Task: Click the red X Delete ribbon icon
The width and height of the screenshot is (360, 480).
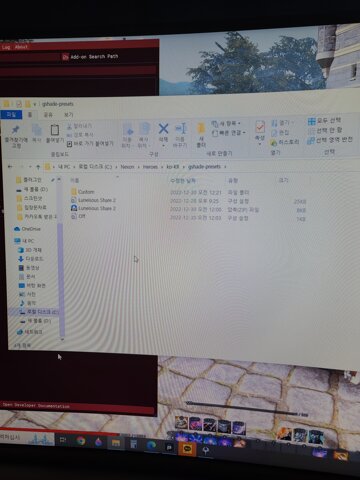Action: pos(163,129)
